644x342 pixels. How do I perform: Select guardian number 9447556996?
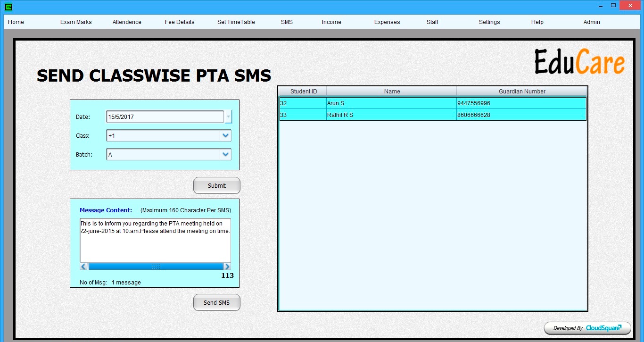point(521,103)
